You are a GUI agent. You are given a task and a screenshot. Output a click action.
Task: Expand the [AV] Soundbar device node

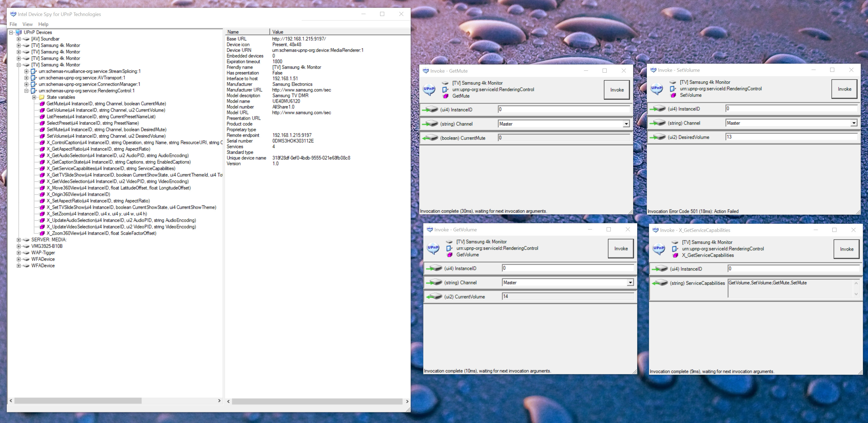(19, 39)
